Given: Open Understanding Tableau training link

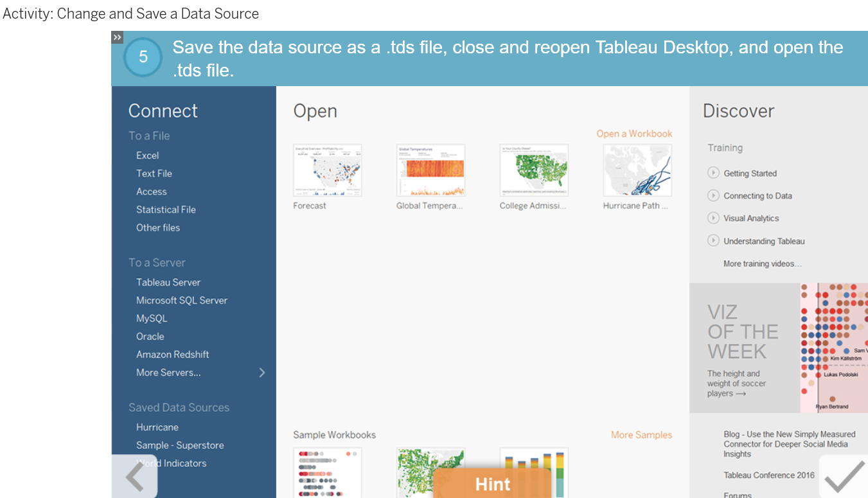Looking at the screenshot, I should click(x=764, y=241).
